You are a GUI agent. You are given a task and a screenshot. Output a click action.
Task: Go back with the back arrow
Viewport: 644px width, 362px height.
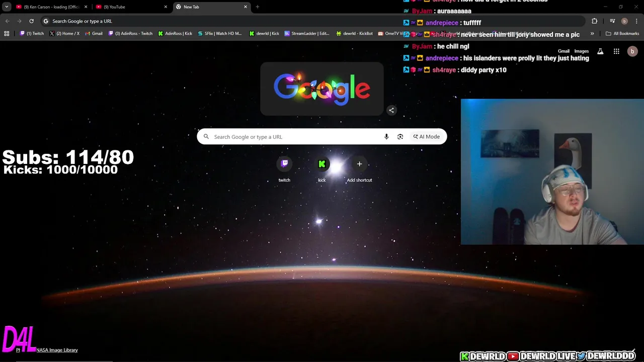click(x=7, y=21)
